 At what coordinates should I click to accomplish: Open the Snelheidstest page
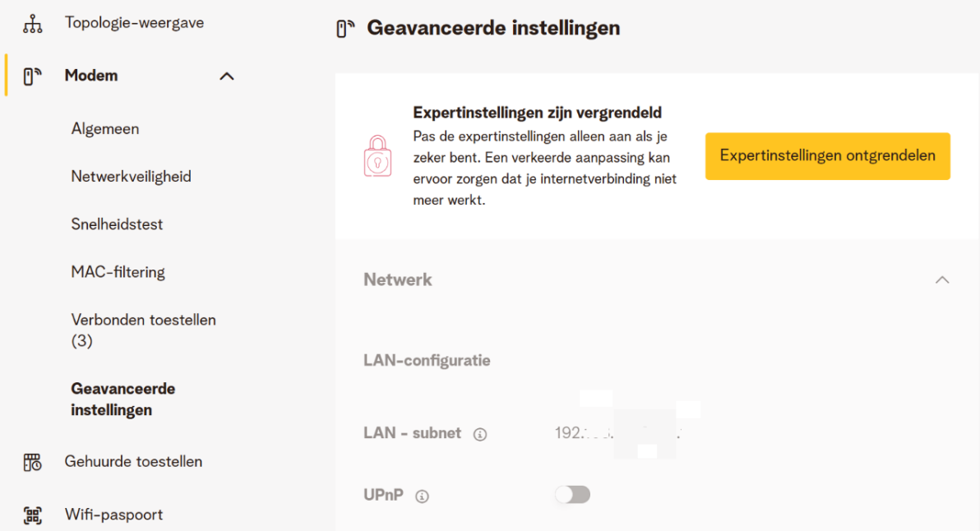pyautogui.click(x=117, y=224)
